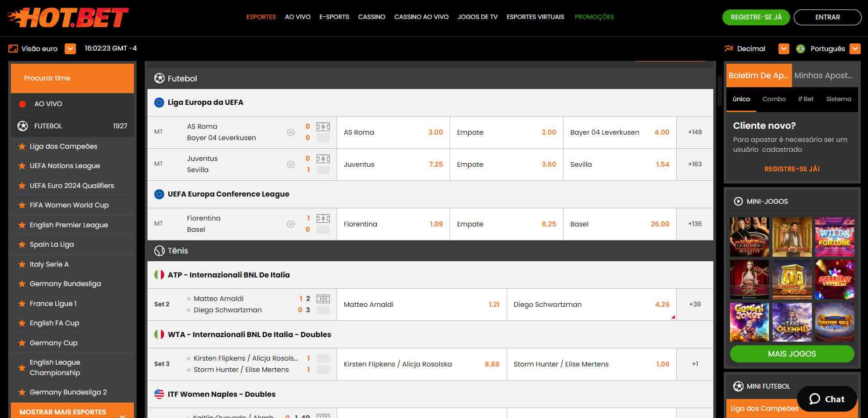
Task: Click the Procurar time search field
Action: (72, 78)
